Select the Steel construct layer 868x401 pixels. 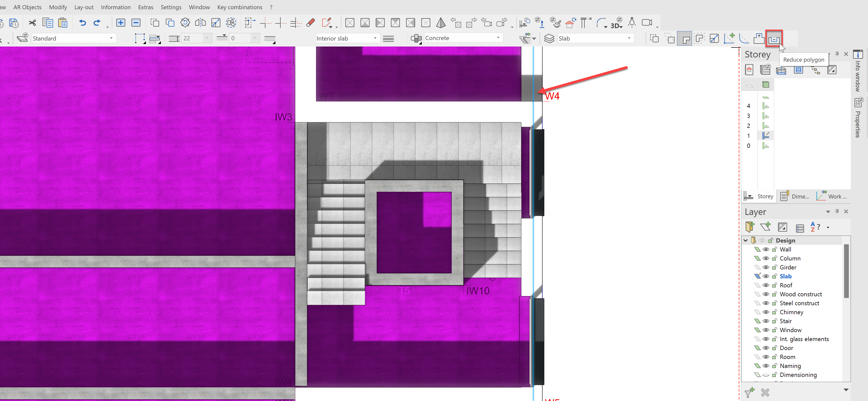(x=799, y=303)
